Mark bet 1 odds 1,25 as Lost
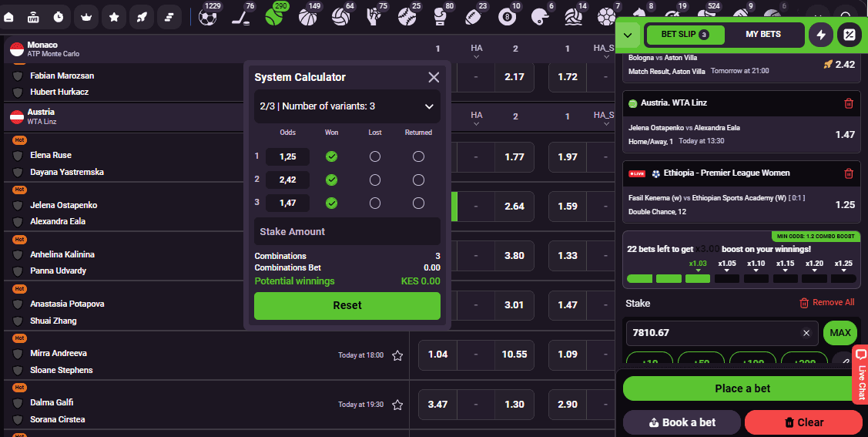Image resolution: width=868 pixels, height=437 pixels. [x=375, y=156]
